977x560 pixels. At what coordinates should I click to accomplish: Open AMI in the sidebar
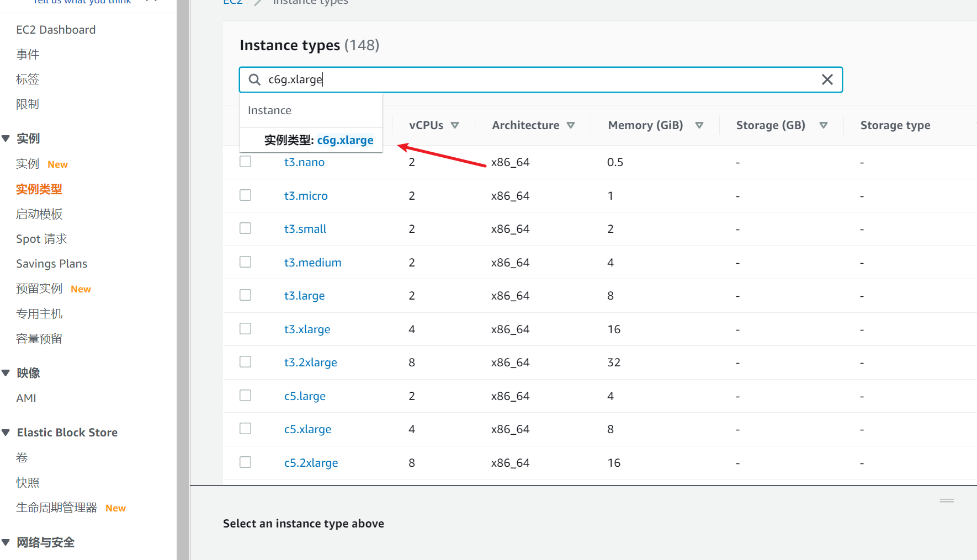click(x=26, y=398)
